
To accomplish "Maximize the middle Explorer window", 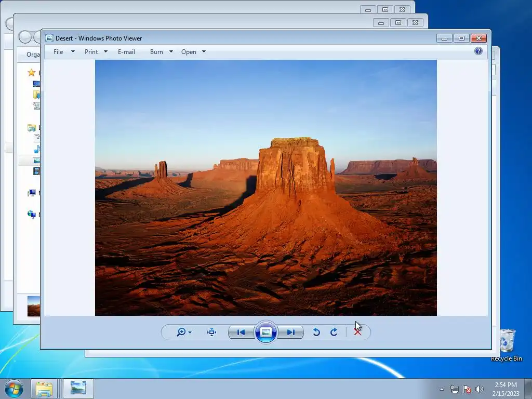I will 398,23.
